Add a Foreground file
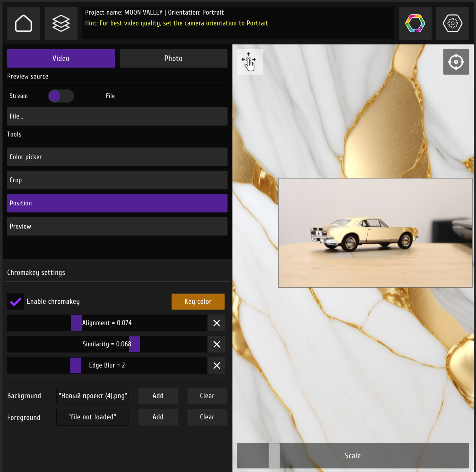 158,417
